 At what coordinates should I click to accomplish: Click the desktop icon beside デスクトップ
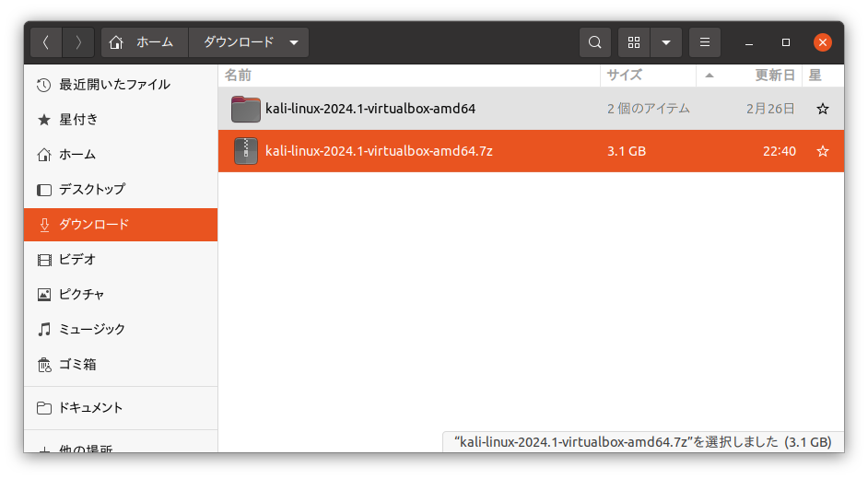43,190
